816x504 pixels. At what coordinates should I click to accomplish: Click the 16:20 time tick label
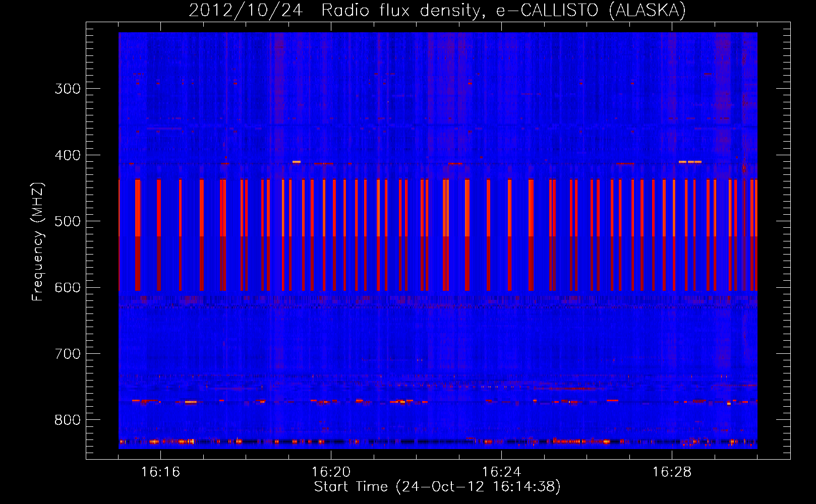tap(331, 472)
